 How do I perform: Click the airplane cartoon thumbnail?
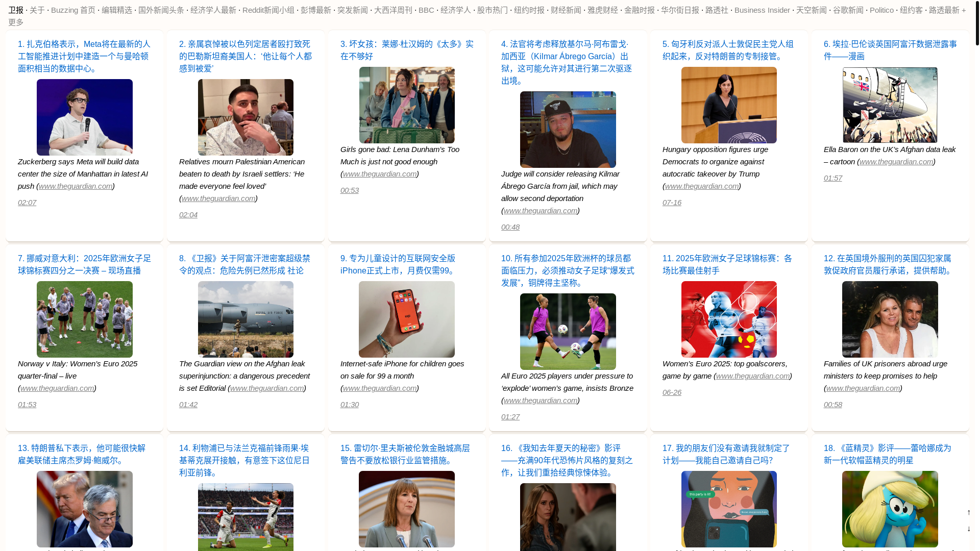[890, 105]
